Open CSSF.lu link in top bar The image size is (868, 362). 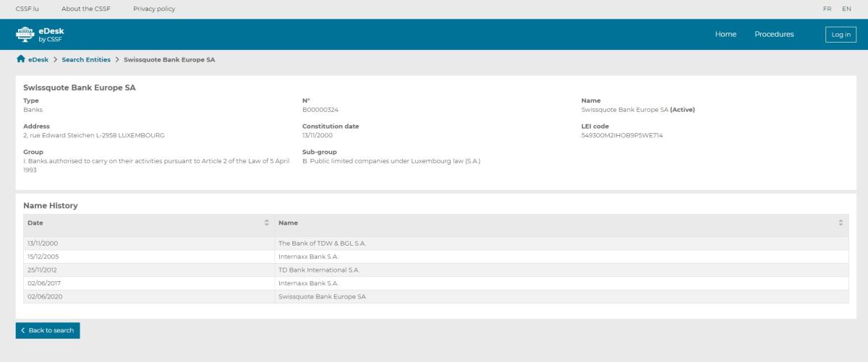point(26,9)
